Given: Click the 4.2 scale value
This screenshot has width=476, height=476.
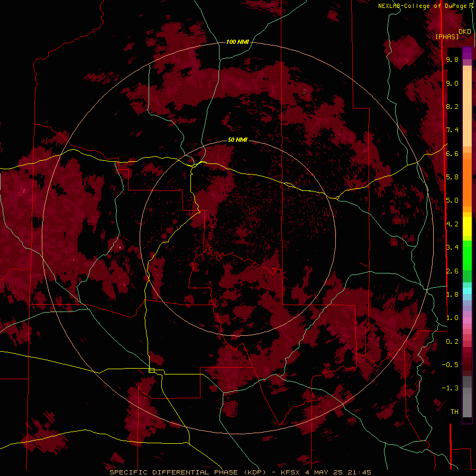Looking at the screenshot, I should pos(452,224).
